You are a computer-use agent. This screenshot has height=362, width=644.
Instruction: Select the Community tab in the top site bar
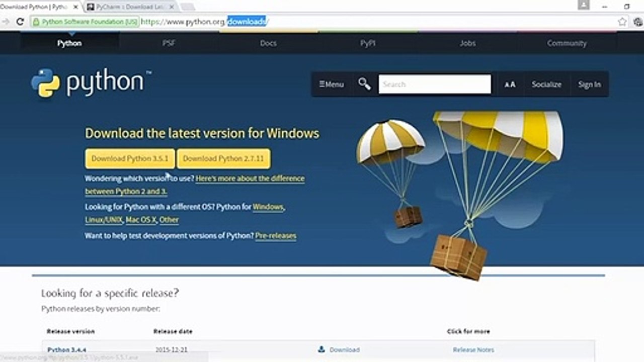(x=567, y=43)
